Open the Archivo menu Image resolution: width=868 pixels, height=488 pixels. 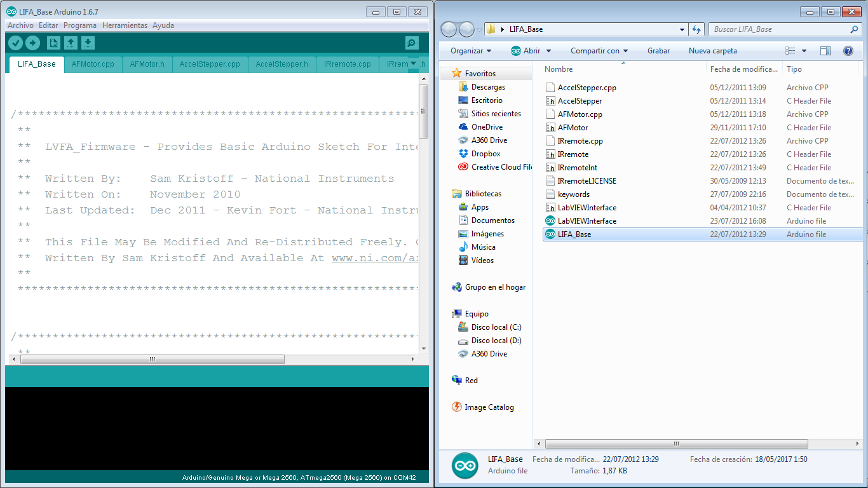tap(20, 25)
